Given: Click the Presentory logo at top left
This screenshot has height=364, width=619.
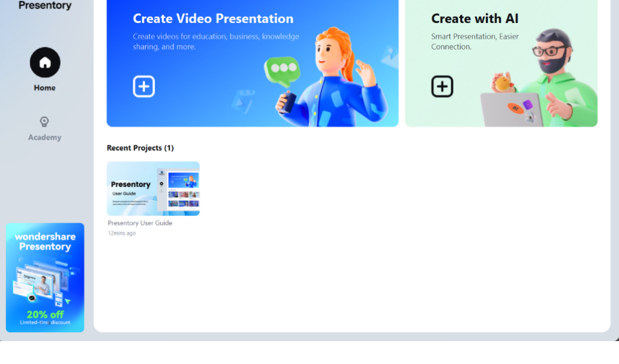Looking at the screenshot, I should click(45, 5).
